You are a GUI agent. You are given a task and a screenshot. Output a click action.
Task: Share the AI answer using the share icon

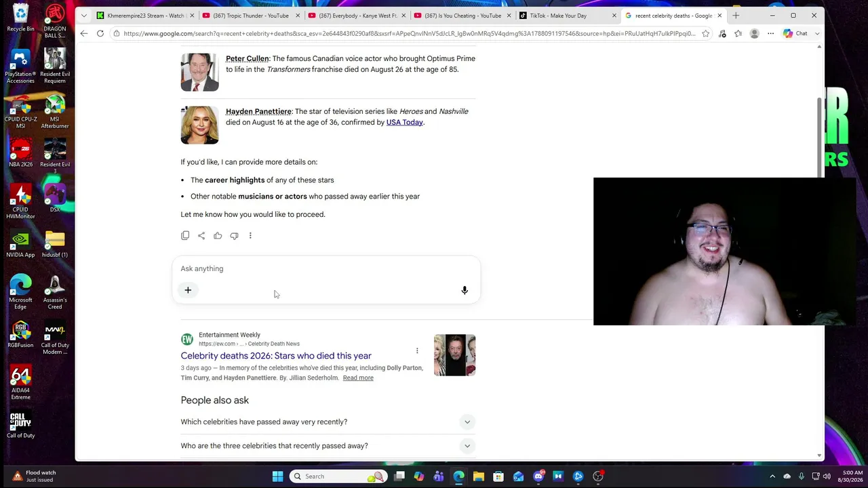pos(201,236)
